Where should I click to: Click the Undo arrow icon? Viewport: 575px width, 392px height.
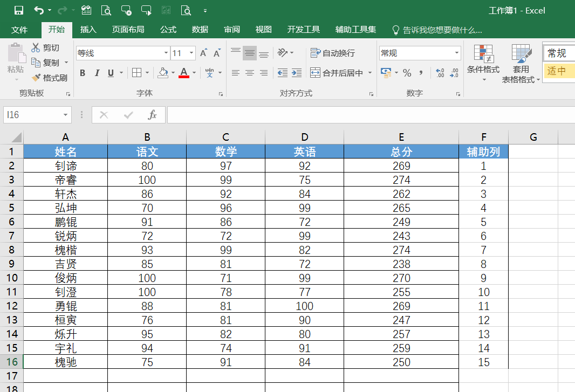[39, 10]
